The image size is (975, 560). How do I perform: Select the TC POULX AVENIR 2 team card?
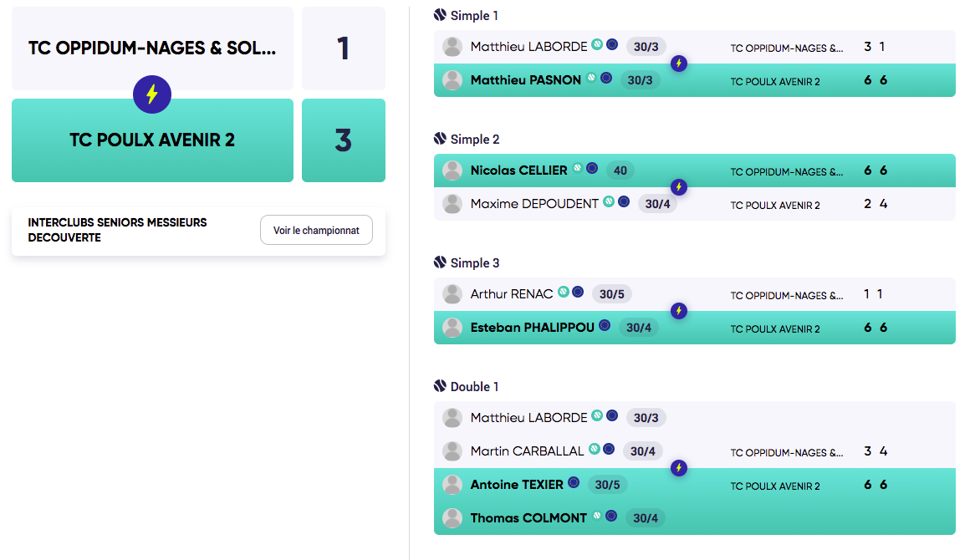(152, 140)
